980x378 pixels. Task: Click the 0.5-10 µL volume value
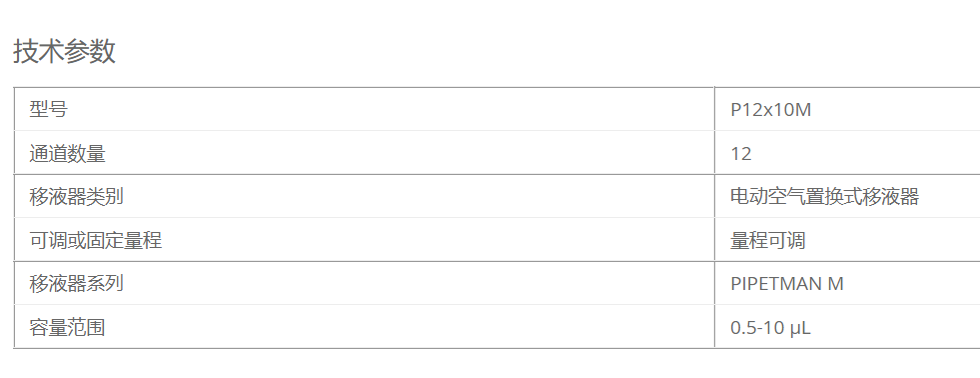tap(770, 327)
